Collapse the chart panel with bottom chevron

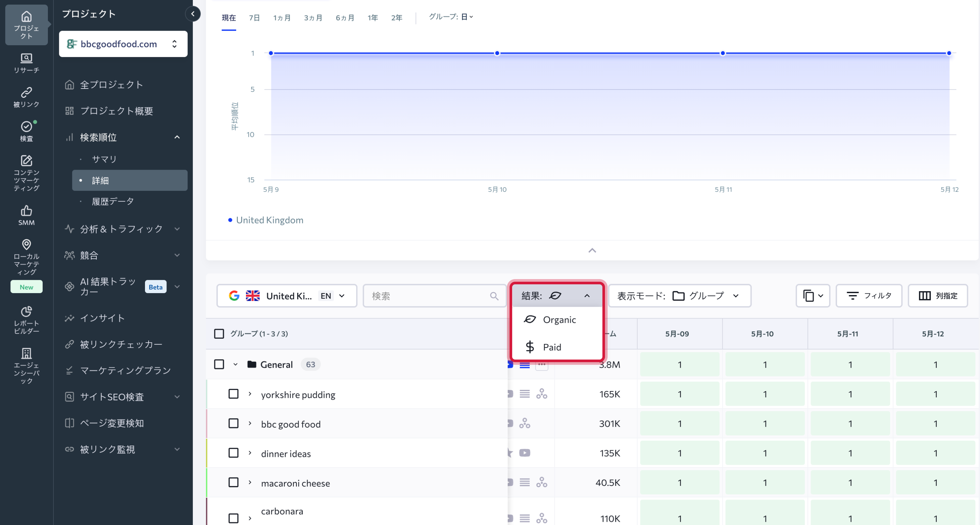(x=592, y=251)
